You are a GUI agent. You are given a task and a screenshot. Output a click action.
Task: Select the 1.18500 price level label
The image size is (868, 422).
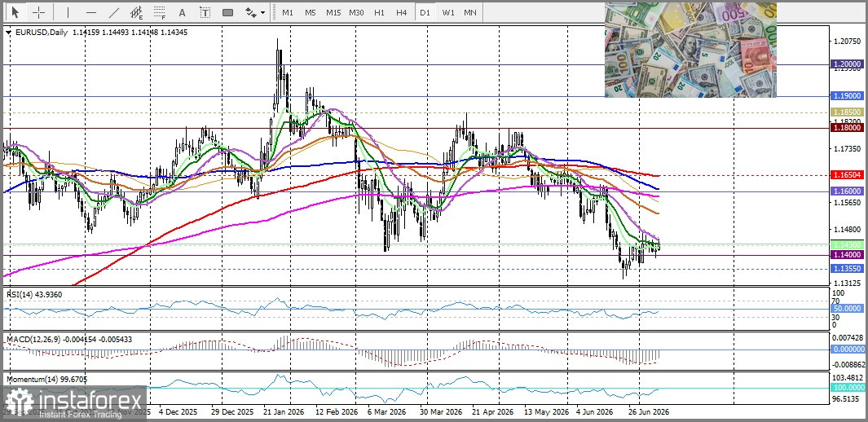848,112
